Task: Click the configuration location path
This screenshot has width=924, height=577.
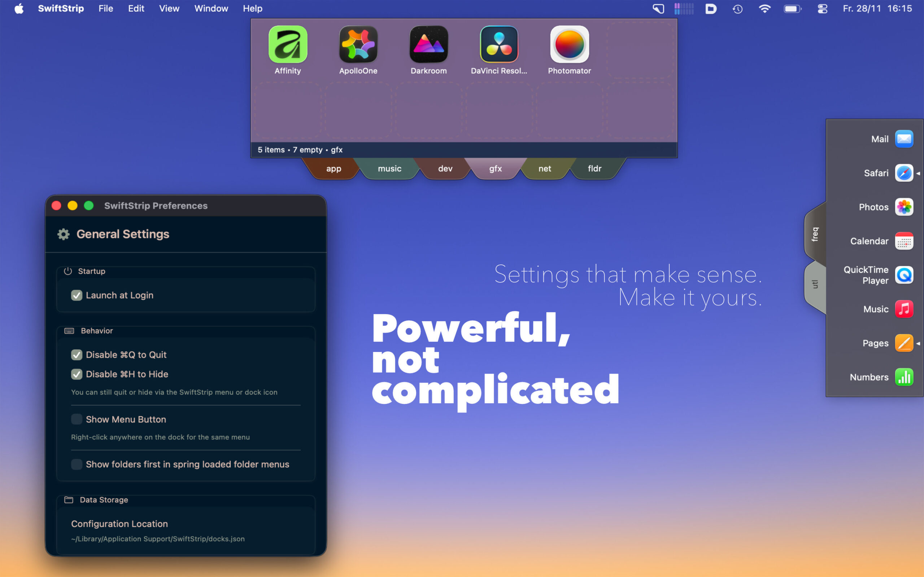Action: pos(158,539)
